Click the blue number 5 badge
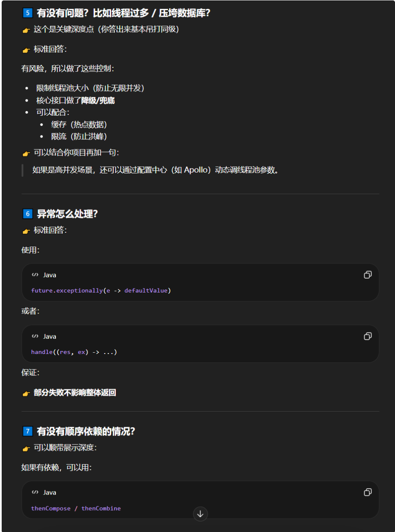Image resolution: width=395 pixels, height=532 pixels. click(27, 13)
